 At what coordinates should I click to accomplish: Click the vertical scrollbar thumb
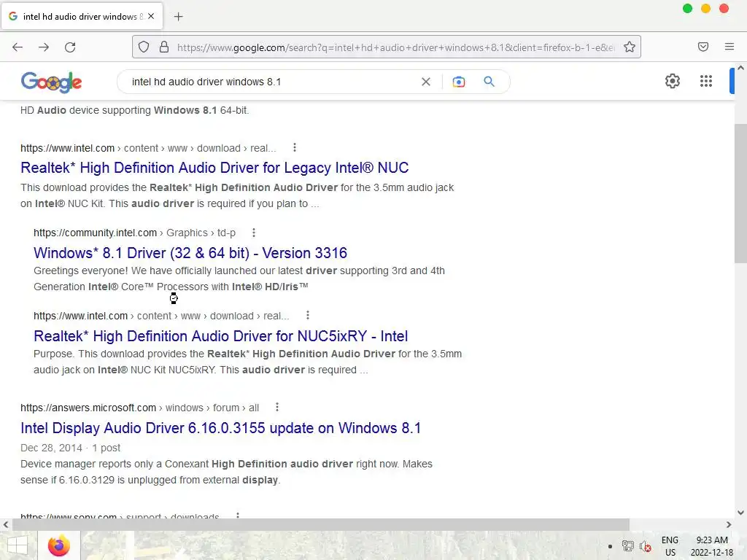[x=740, y=192]
